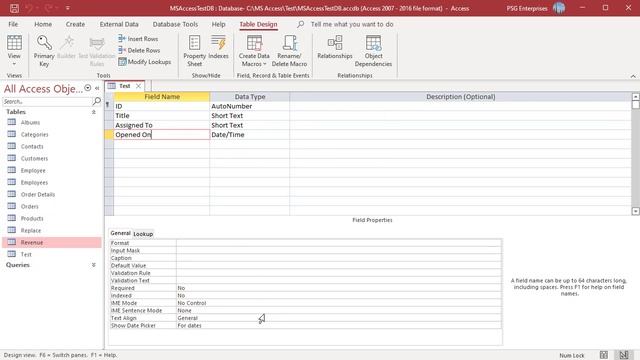640x360 pixels.
Task: Click the Title field name cell
Action: (x=162, y=116)
